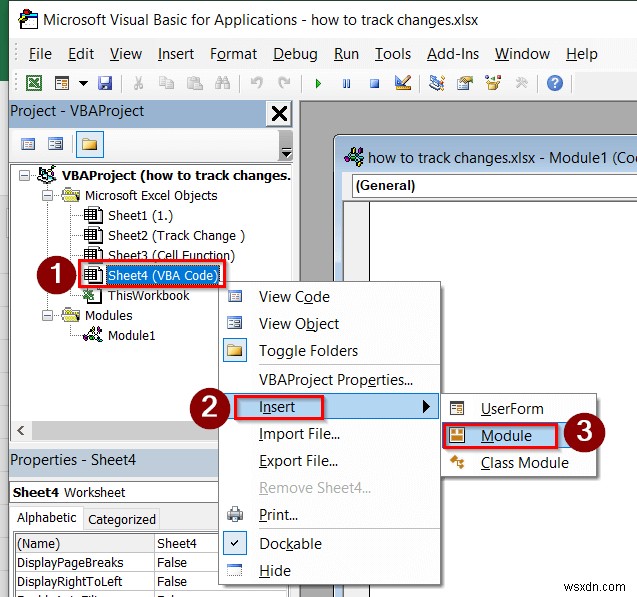Click the Undo toolbar icon

(257, 83)
